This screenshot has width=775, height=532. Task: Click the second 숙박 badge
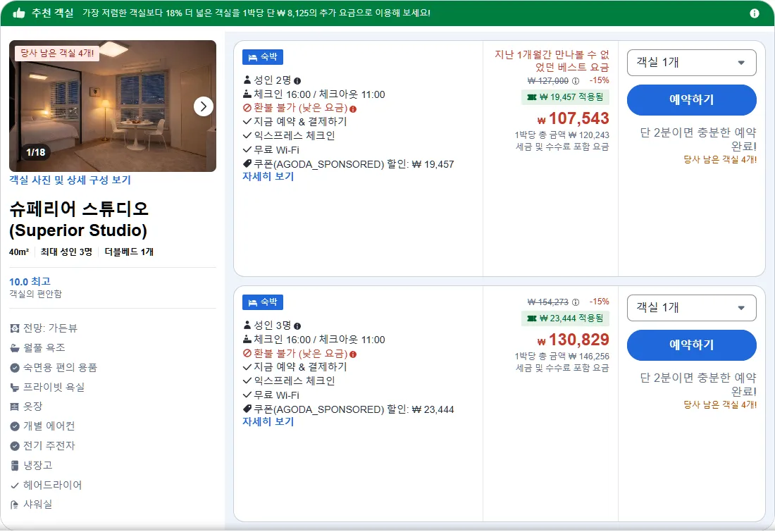pos(263,302)
